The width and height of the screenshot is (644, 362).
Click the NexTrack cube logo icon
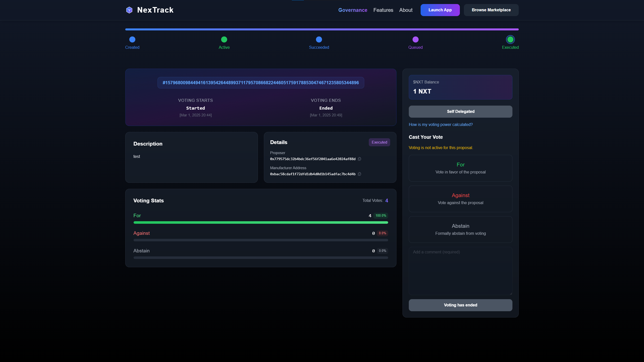coord(129,10)
